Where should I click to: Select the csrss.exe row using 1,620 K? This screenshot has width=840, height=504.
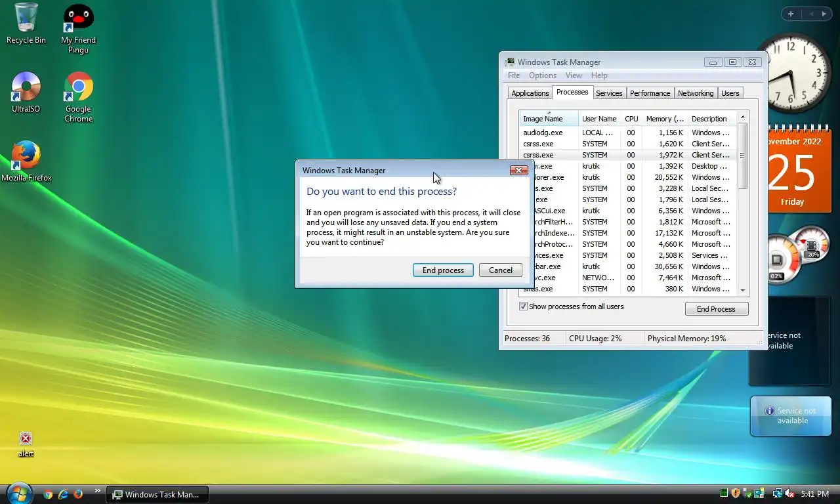click(x=629, y=144)
